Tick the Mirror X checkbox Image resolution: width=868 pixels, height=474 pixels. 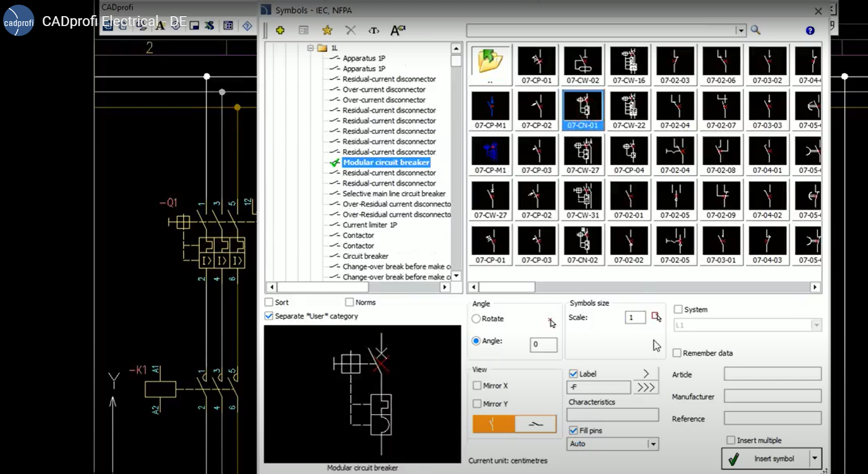(477, 386)
